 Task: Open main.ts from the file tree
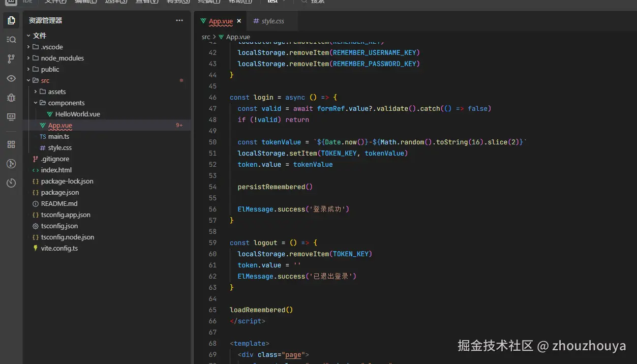pyautogui.click(x=58, y=136)
